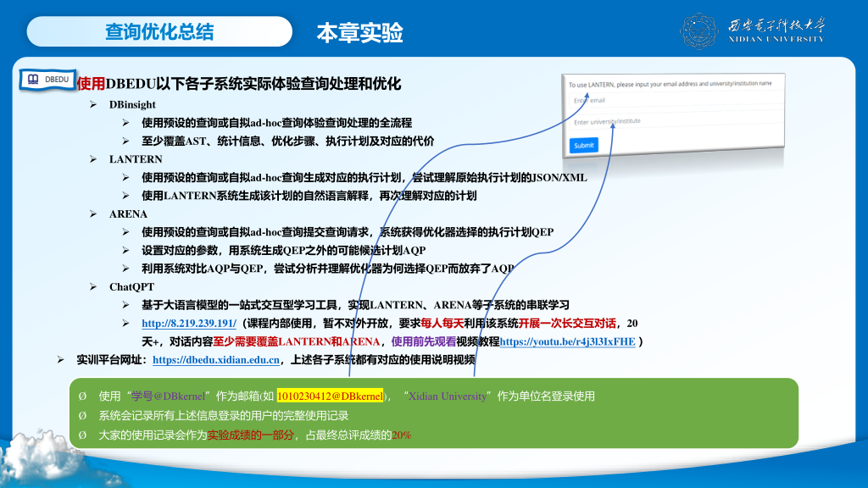Click the DBinsight bullet heading
The width and height of the screenshot is (868, 488).
click(x=132, y=104)
